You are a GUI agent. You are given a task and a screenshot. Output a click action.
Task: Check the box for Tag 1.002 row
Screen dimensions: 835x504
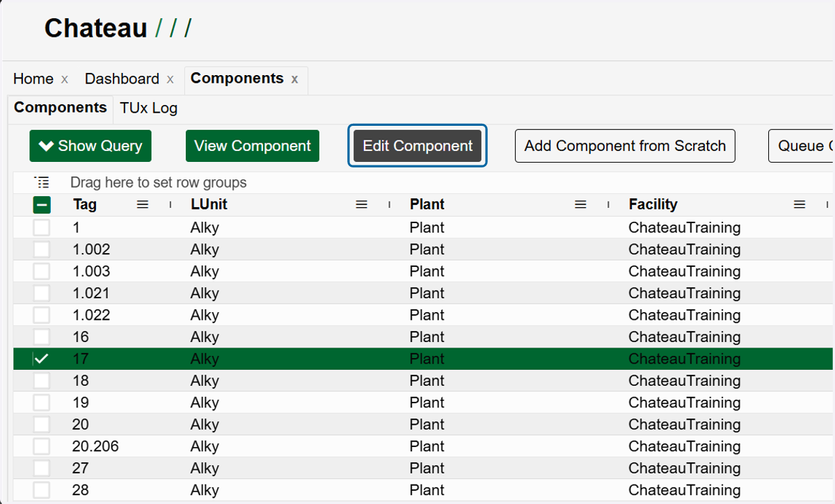pos(42,250)
